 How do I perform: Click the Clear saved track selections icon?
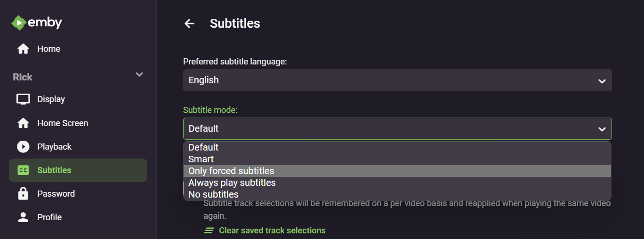pos(209,231)
